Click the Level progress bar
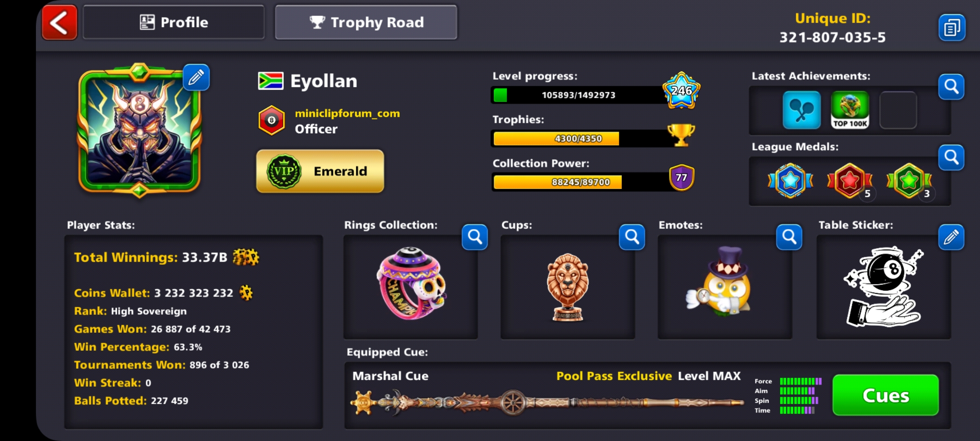The image size is (980, 441). (x=579, y=95)
